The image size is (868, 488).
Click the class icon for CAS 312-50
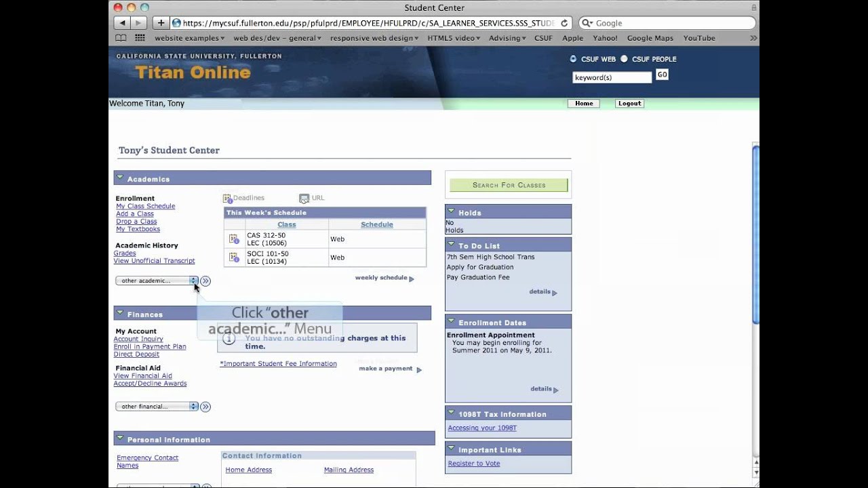(x=233, y=239)
